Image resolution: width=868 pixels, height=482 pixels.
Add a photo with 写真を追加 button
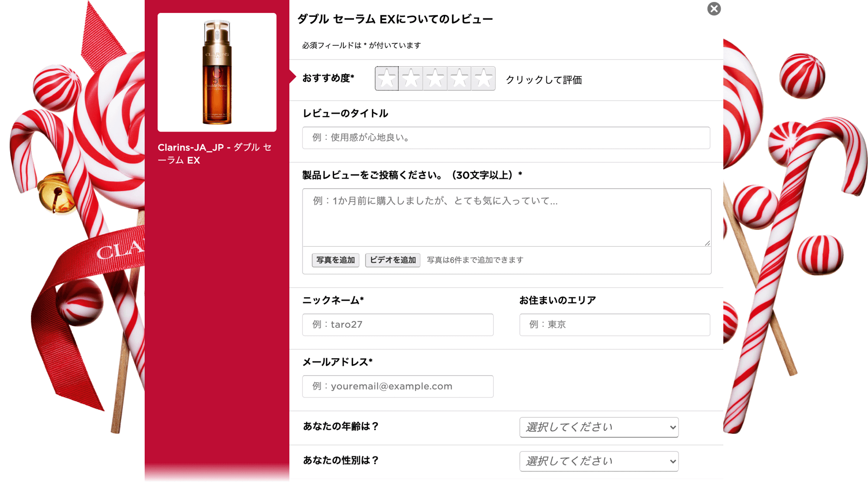coord(336,260)
